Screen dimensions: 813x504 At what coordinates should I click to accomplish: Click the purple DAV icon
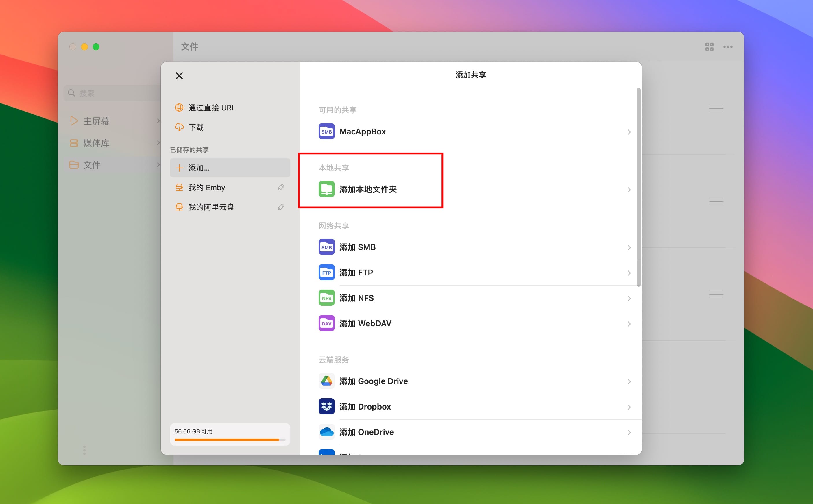point(326,323)
